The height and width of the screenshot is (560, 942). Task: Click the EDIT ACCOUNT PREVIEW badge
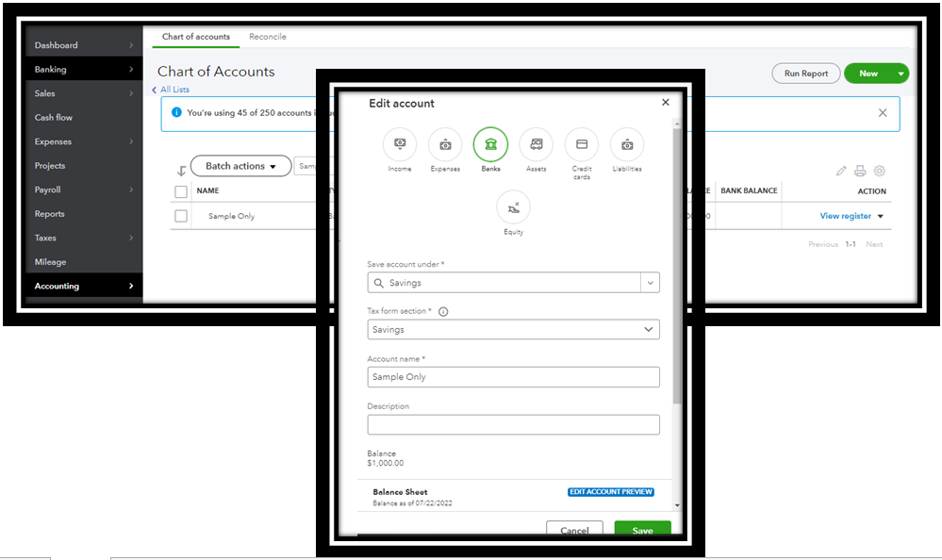pos(611,492)
